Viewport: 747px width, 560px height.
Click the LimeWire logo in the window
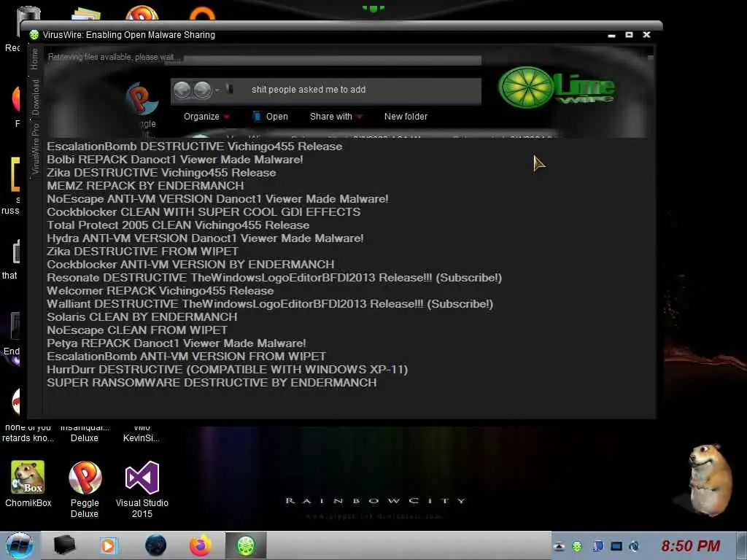click(x=556, y=87)
